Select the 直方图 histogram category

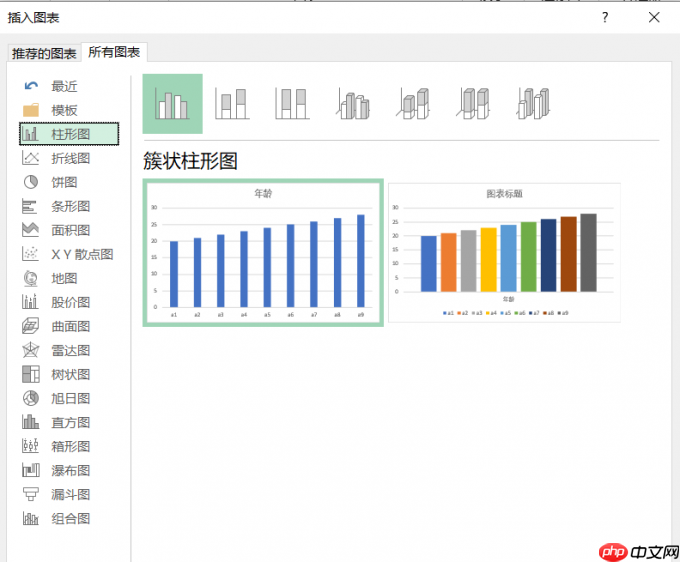click(69, 422)
